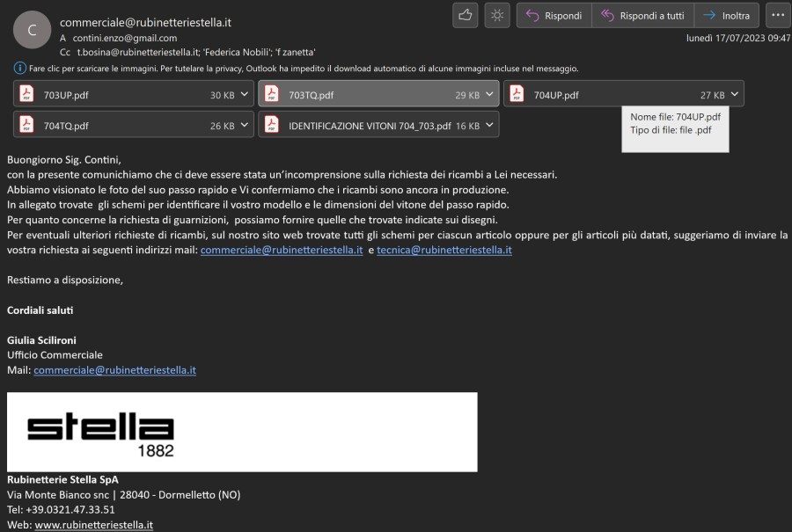Click the sender avatar circle 'C'
Screen dimensions: 792x532
(x=32, y=30)
